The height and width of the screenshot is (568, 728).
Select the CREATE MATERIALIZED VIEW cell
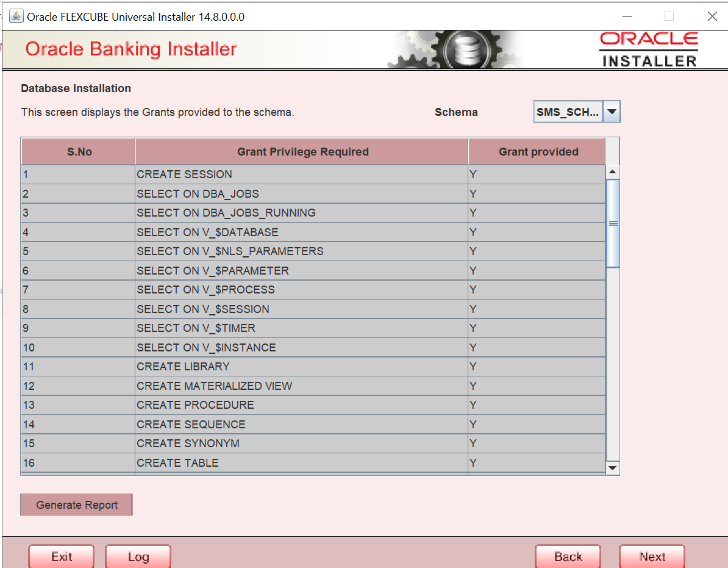tap(302, 386)
